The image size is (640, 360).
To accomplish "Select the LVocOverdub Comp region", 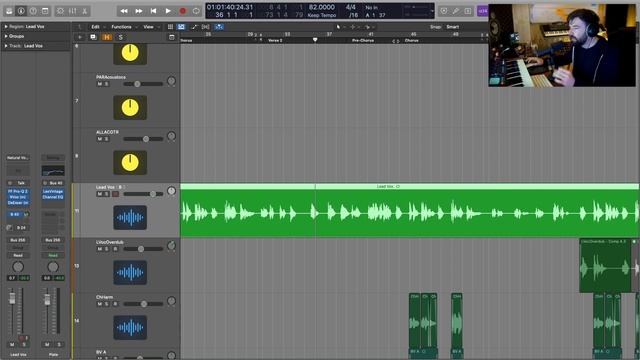I will tap(605, 266).
